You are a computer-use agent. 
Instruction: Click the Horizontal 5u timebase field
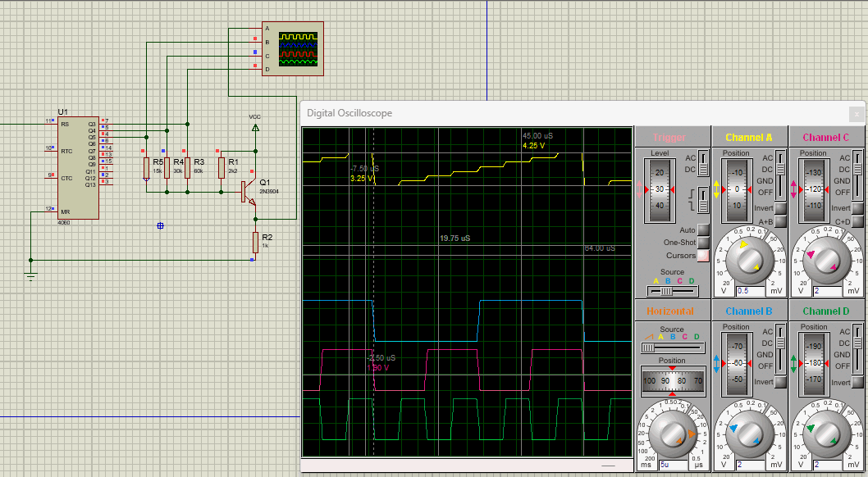[x=673, y=465]
